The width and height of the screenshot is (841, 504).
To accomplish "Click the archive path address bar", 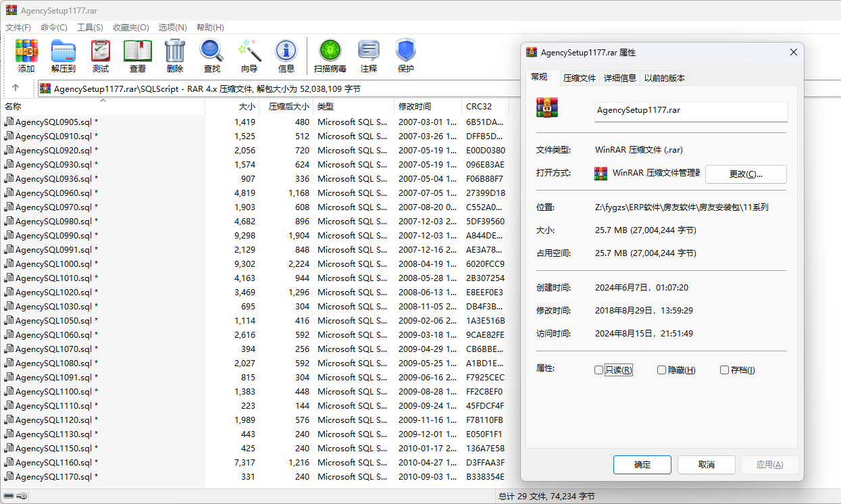I will [x=278, y=89].
